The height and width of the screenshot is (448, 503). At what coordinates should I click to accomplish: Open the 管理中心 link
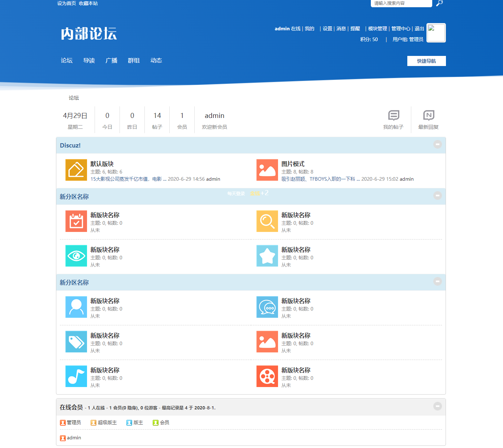(401, 29)
